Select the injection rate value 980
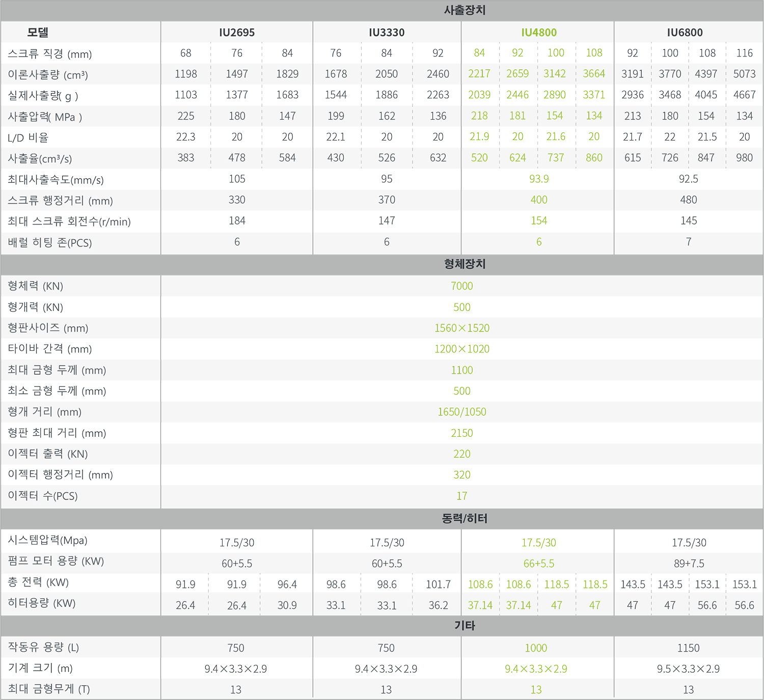Viewport: 764px width, 700px height. coord(744,158)
